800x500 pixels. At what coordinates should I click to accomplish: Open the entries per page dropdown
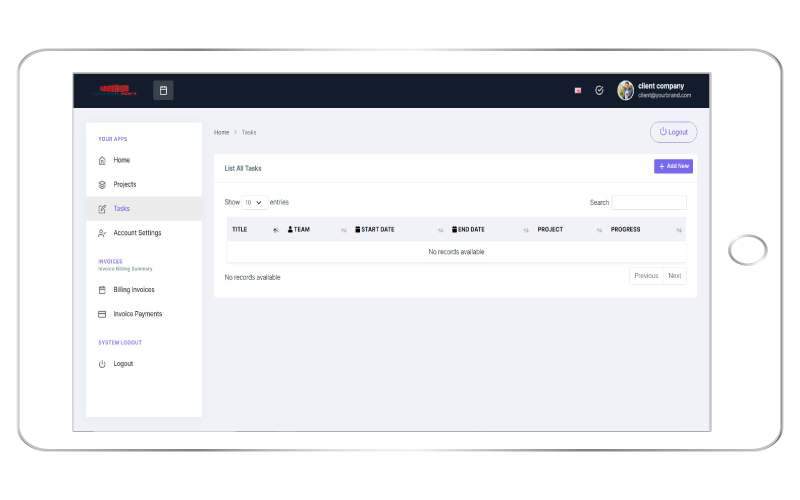click(x=254, y=202)
